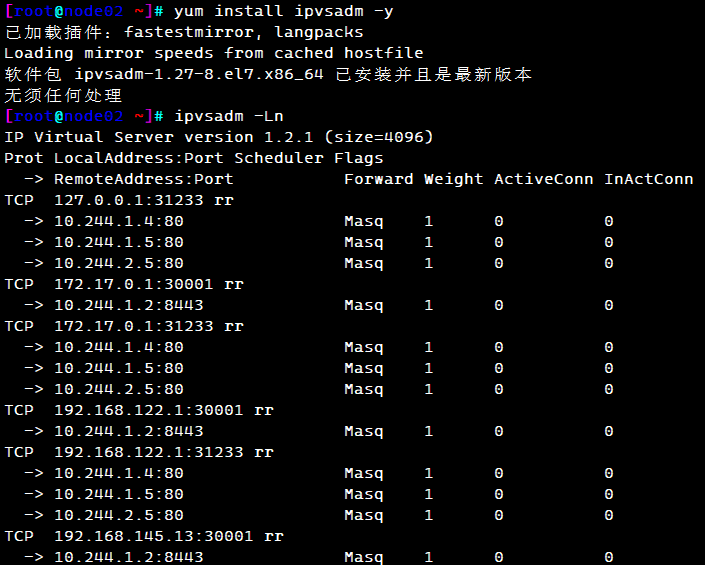Click 10.244.1.4:80 under 172.17.0.1:31233
Image resolution: width=705 pixels, height=565 pixels.
click(x=119, y=347)
